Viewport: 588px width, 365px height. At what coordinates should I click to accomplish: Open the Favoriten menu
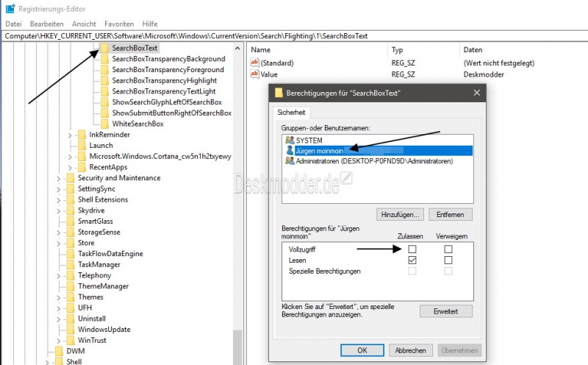(x=119, y=24)
